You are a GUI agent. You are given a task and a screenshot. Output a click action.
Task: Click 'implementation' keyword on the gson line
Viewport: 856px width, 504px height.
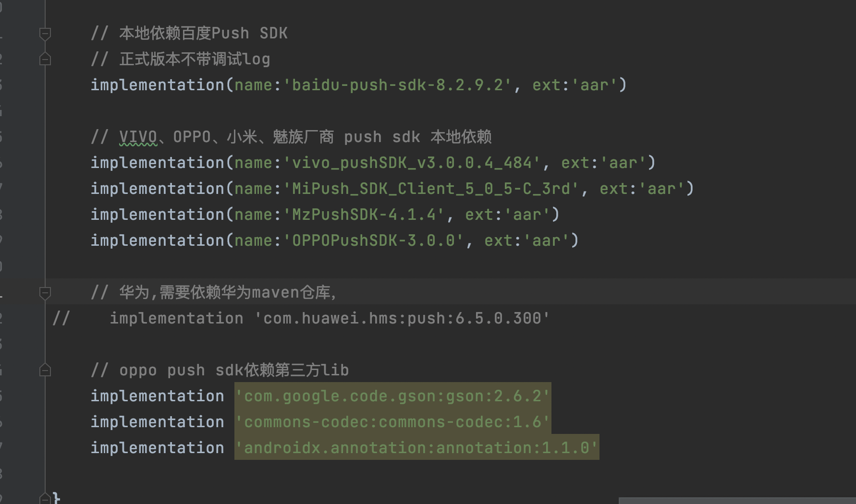click(157, 396)
